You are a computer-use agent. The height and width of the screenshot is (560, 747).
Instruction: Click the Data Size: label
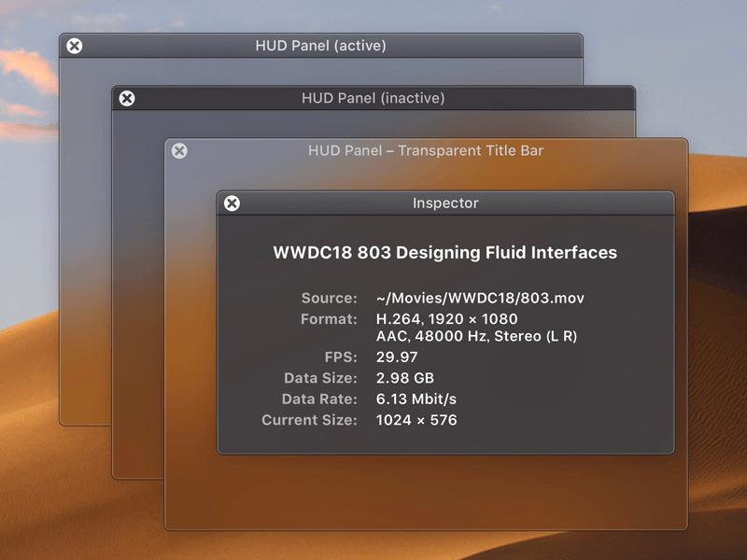click(320, 378)
